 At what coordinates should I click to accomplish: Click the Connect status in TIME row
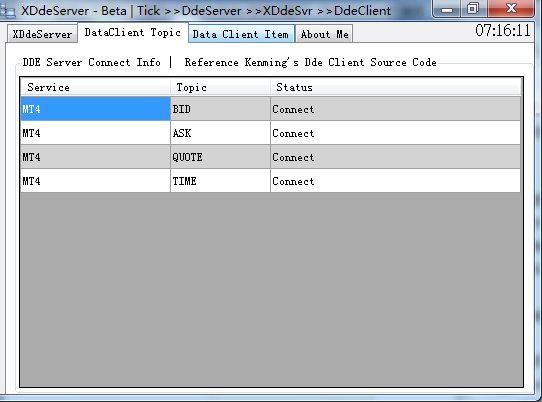pyautogui.click(x=395, y=181)
